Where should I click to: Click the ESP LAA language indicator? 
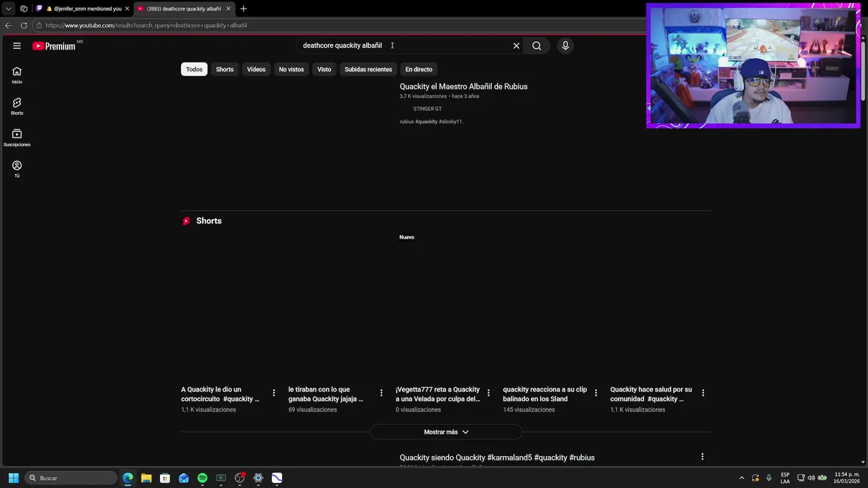(785, 478)
